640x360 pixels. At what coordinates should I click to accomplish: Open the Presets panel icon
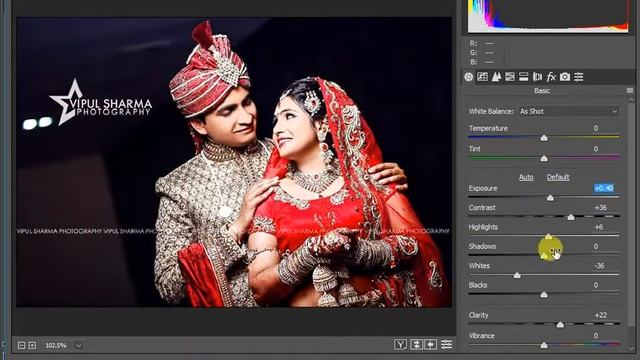point(579,77)
